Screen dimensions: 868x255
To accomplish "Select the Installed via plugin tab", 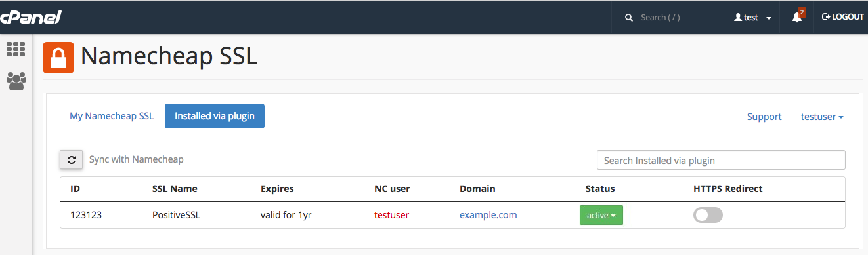I will 215,116.
